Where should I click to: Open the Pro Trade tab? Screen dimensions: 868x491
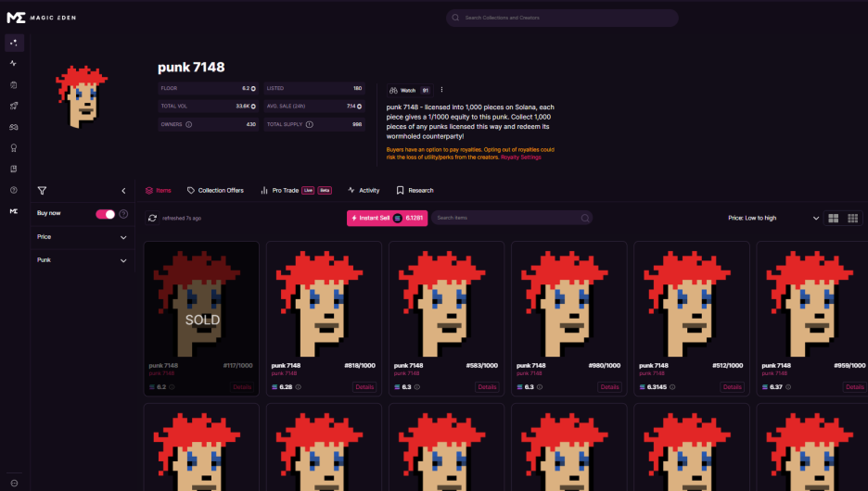click(x=296, y=190)
